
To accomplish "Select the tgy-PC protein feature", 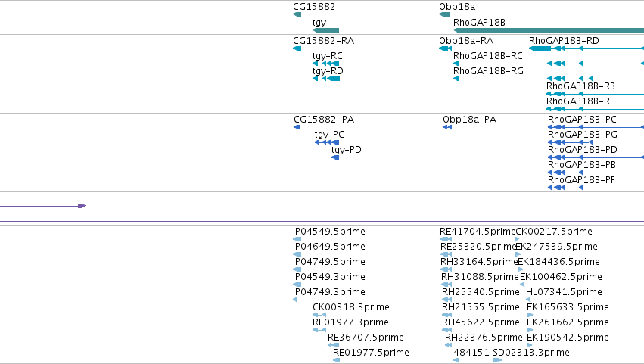I will 327,142.
